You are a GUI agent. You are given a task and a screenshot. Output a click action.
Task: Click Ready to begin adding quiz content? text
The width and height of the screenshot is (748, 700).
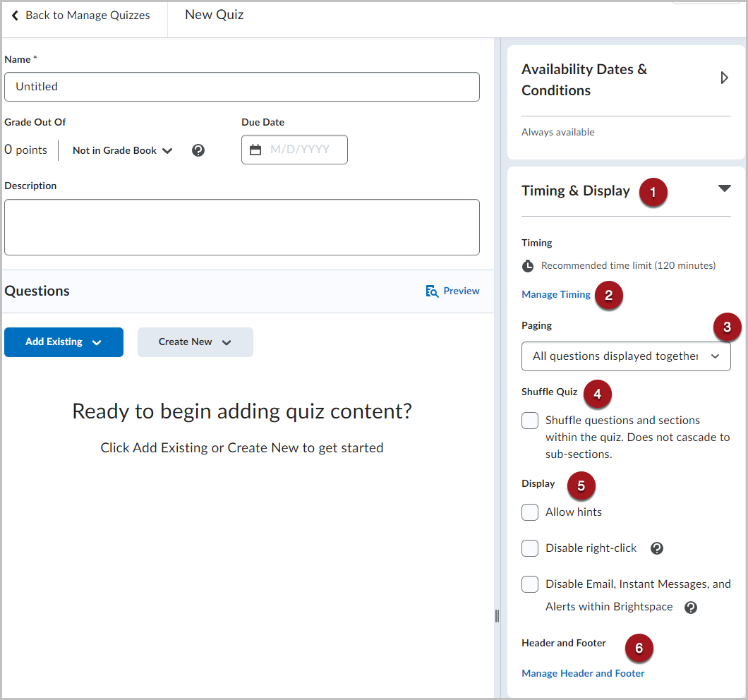[x=242, y=411]
